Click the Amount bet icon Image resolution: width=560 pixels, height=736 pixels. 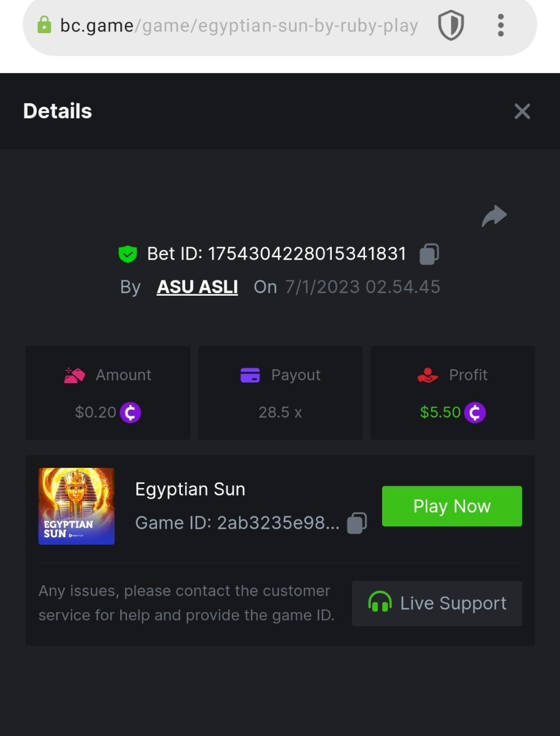coord(75,375)
